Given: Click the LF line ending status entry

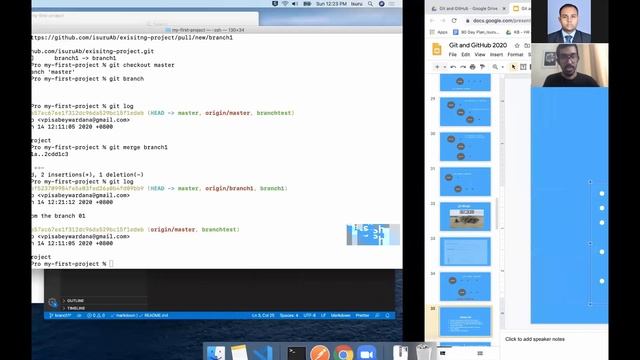Looking at the screenshot, I should point(323,316).
